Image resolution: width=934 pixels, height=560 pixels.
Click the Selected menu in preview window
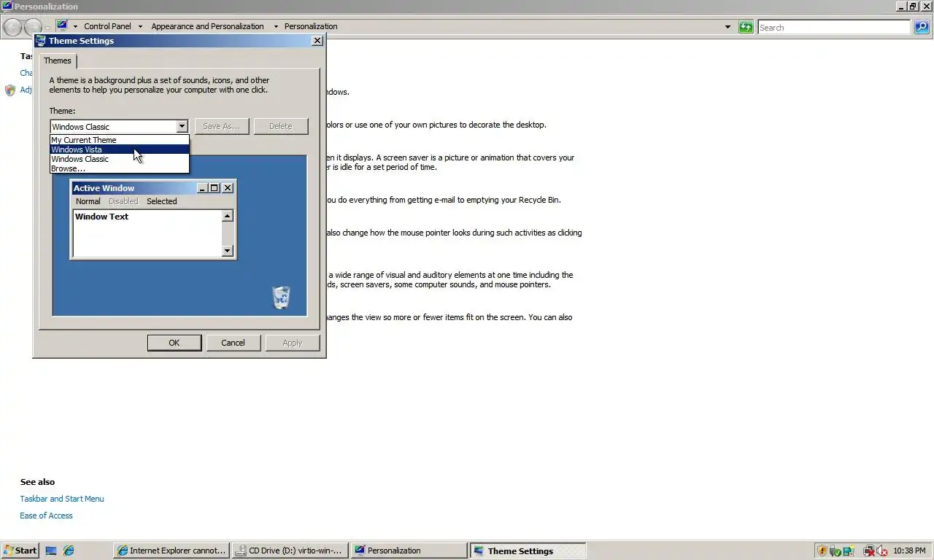point(162,201)
